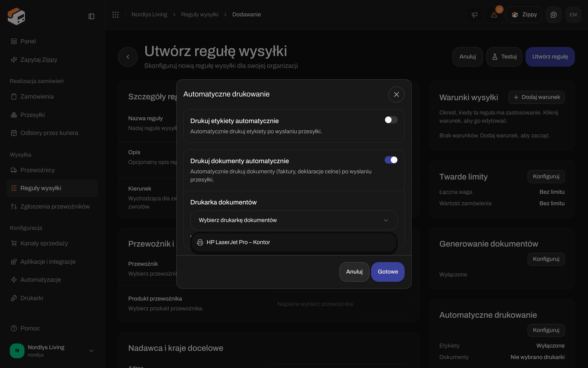Close the Automatyczne drukowanie dialog
588x368 pixels.
[396, 94]
